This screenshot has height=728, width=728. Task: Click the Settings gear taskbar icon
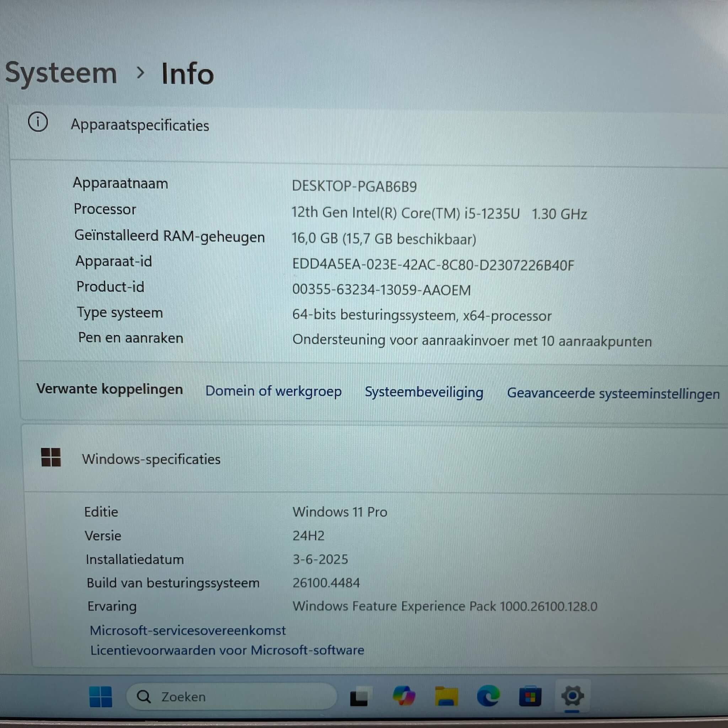click(x=572, y=696)
